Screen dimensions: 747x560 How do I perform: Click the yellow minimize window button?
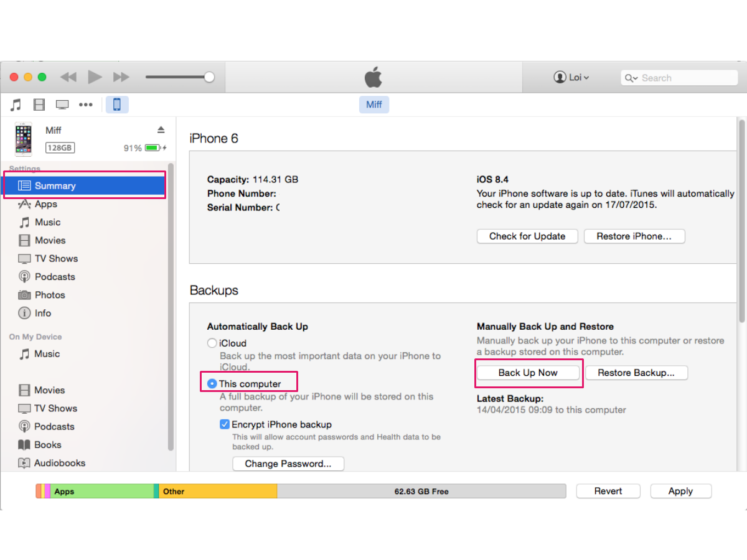(27, 77)
